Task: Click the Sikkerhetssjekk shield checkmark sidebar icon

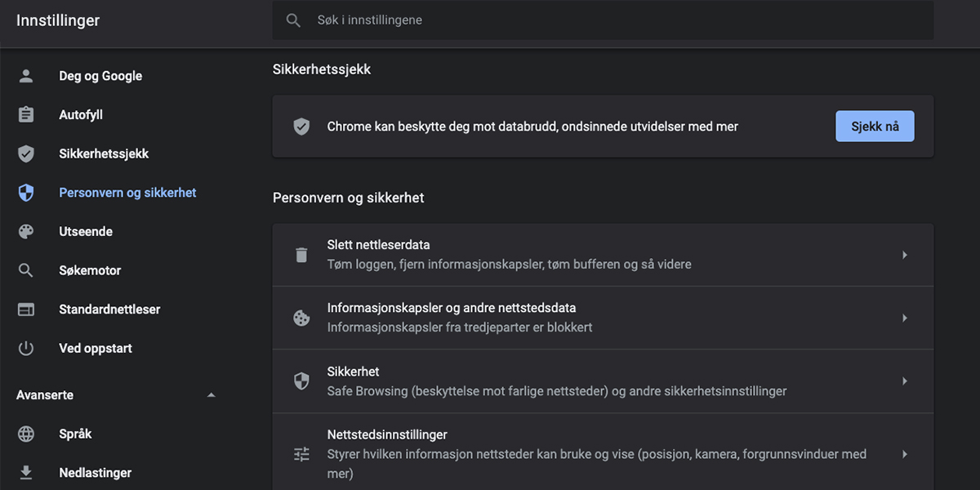Action: [26, 154]
